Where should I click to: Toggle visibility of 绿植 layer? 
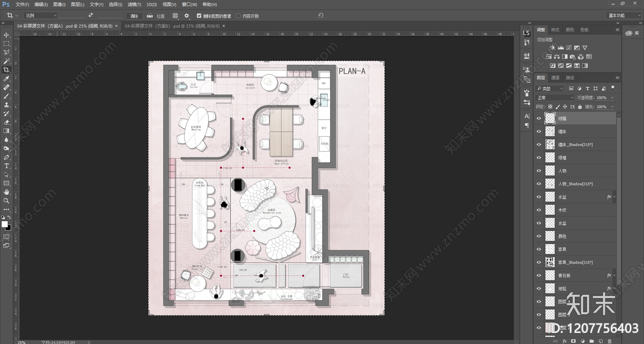pyautogui.click(x=539, y=158)
